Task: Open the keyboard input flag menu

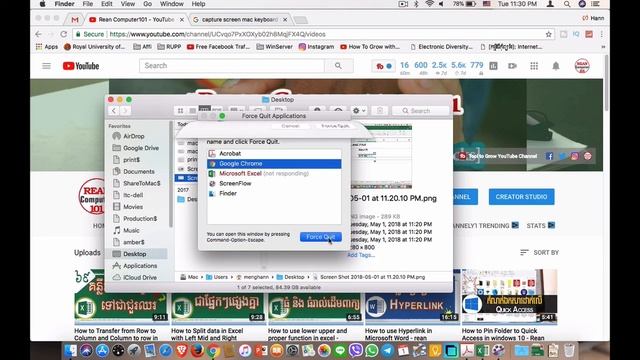Action: coord(487,4)
